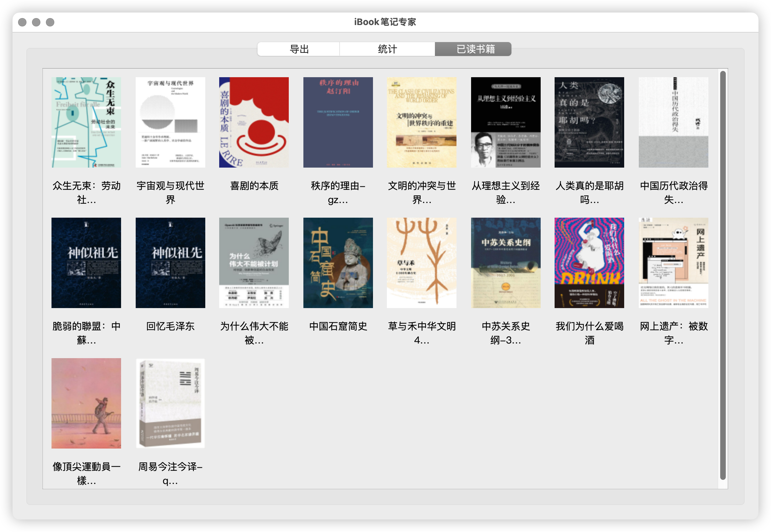771x532 pixels.
Task: Click the 中国石窟简史 book cover
Action: (x=338, y=263)
